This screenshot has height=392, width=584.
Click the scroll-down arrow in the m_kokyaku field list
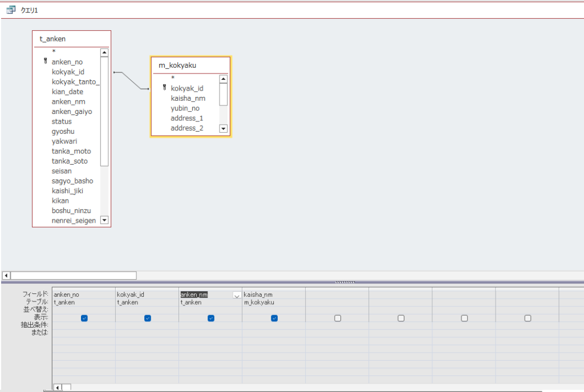pos(223,129)
